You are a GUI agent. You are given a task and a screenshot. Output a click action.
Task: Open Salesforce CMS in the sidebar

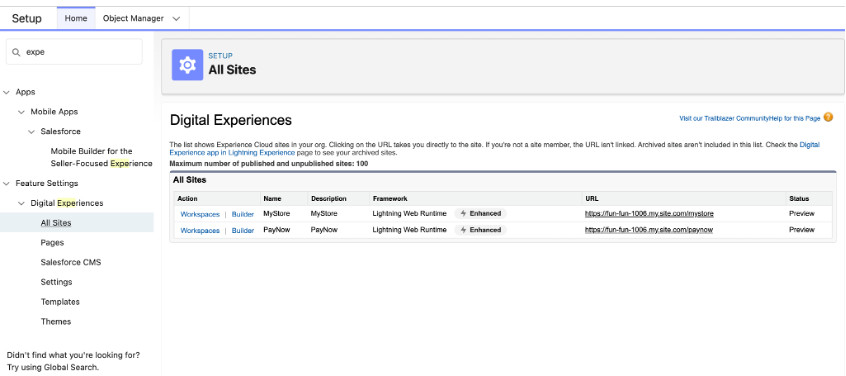(71, 262)
